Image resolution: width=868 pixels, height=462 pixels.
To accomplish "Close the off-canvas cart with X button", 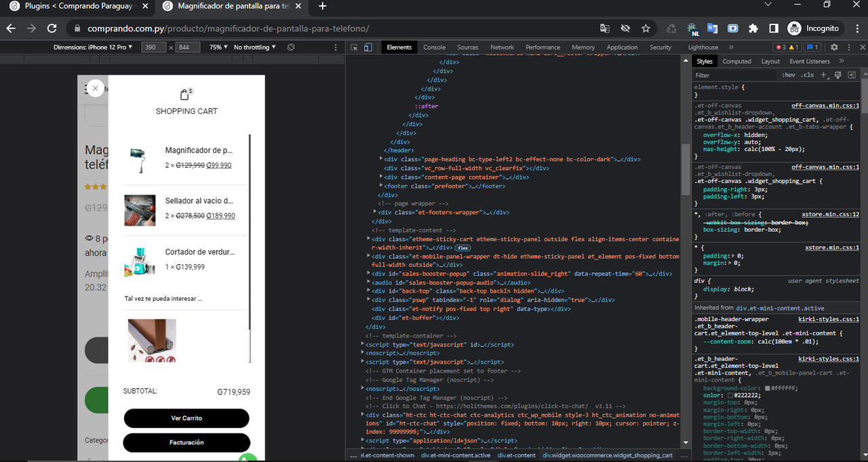I will tap(96, 88).
